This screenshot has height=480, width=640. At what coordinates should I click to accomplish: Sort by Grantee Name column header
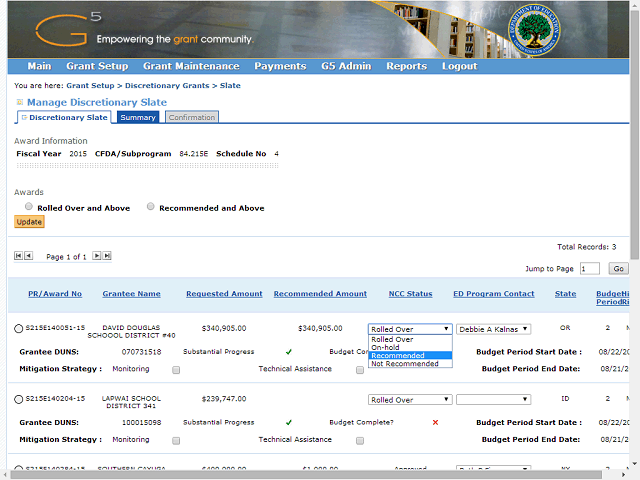(131, 294)
